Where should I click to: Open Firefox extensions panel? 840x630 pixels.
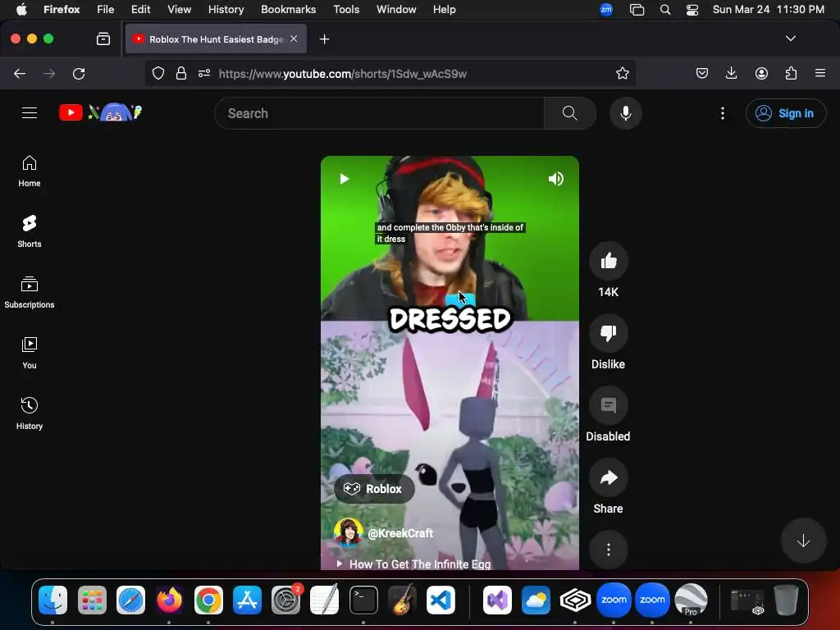pyautogui.click(x=791, y=73)
